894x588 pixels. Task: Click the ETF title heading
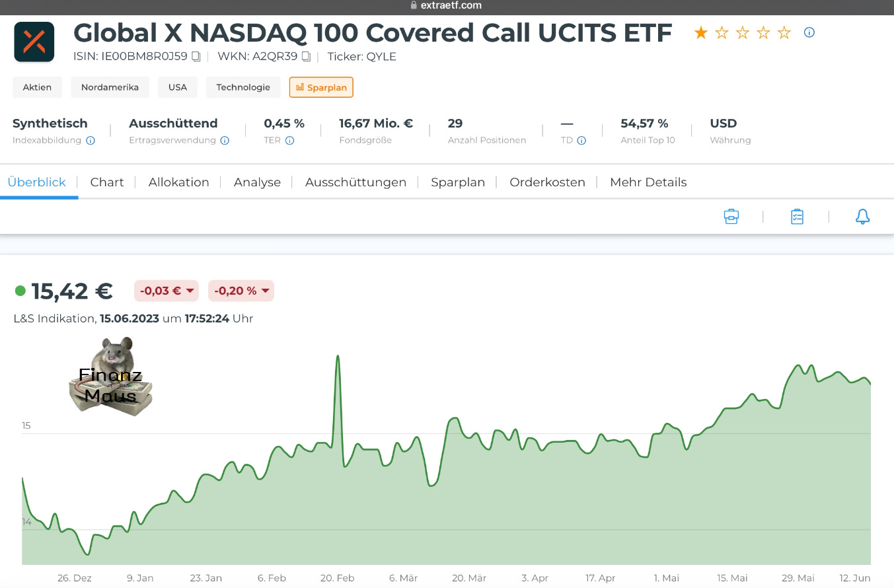(372, 33)
